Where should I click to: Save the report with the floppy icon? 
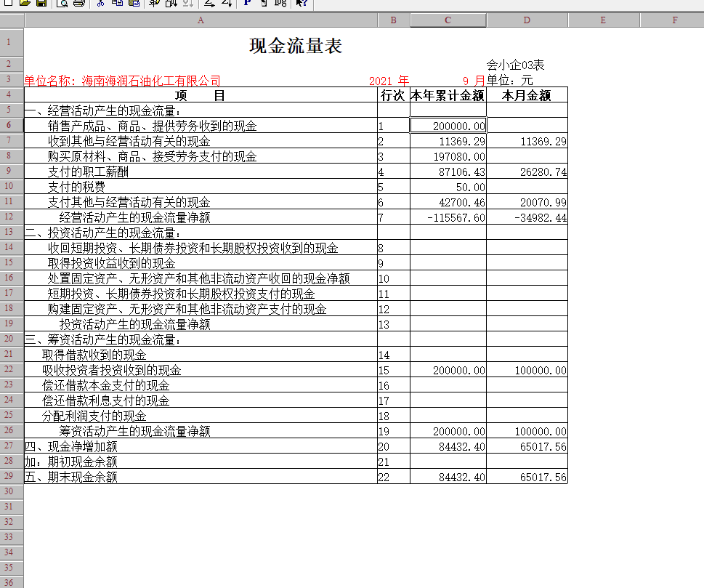(x=41, y=3)
